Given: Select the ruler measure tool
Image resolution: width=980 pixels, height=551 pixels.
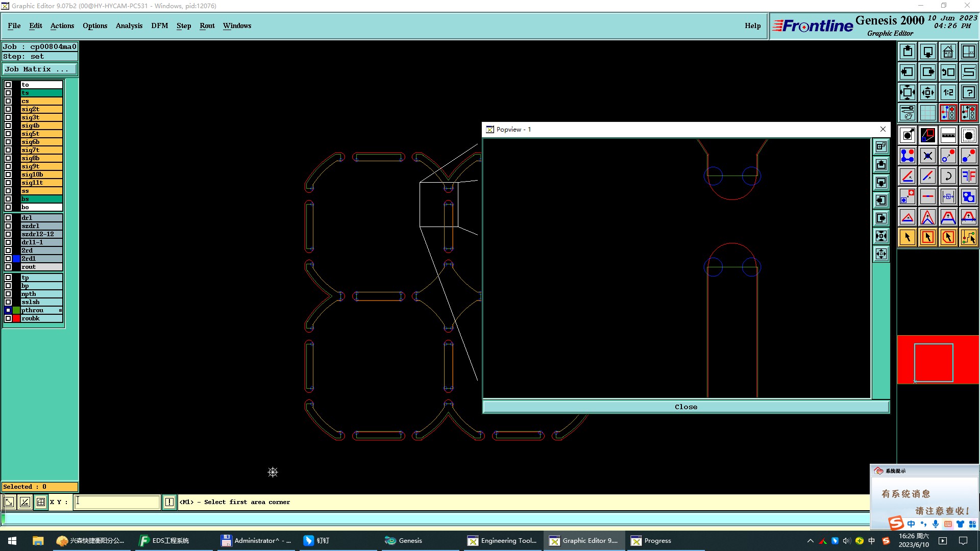Looking at the screenshot, I should 948,135.
